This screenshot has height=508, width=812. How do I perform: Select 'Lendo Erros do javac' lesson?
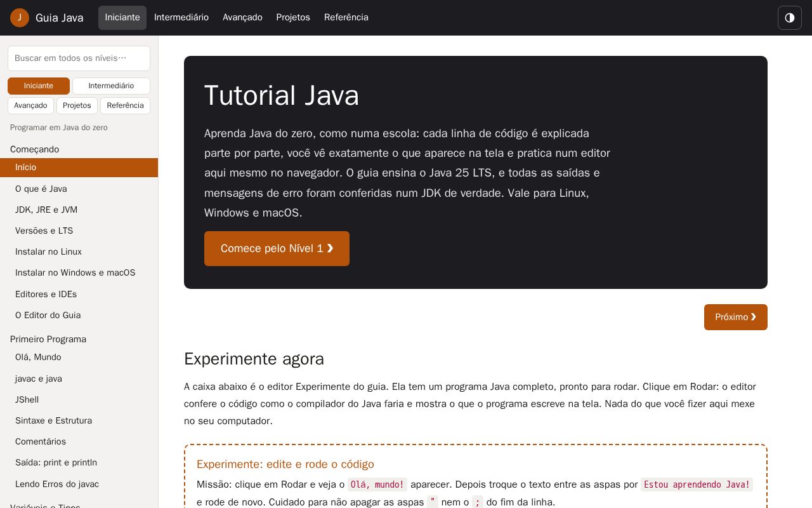79,484
